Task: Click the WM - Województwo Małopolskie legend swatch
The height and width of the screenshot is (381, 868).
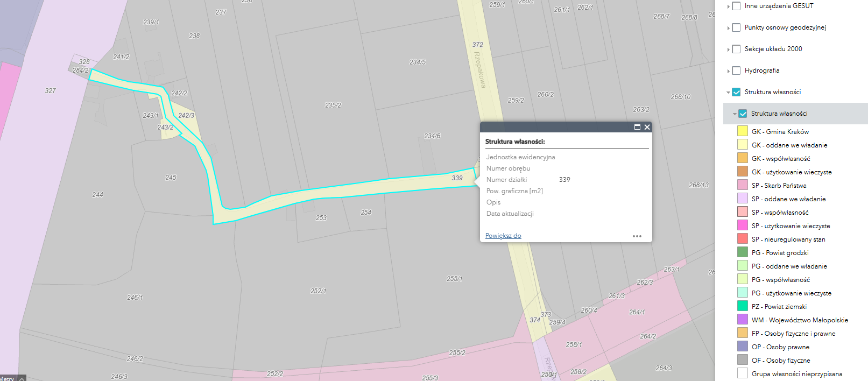Action: (x=743, y=320)
